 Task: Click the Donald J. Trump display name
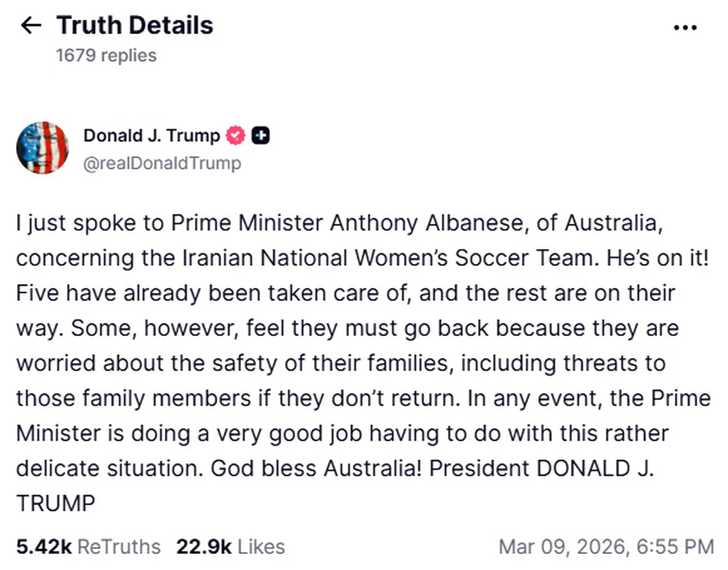(151, 135)
